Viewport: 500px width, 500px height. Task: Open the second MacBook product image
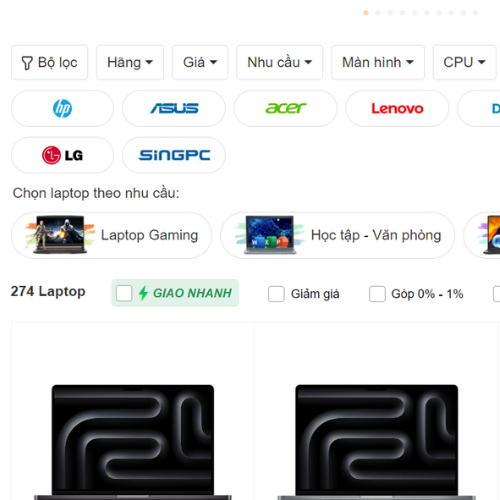click(377, 442)
